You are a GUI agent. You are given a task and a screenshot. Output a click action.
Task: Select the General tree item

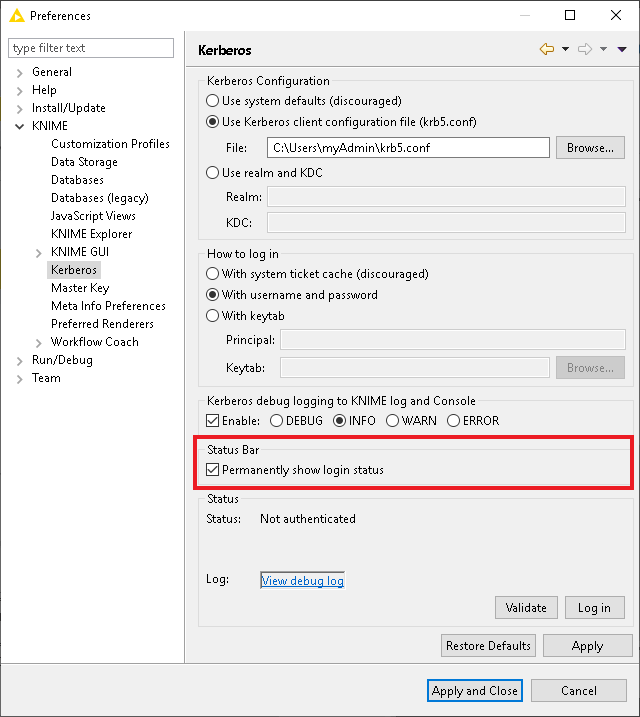(52, 72)
